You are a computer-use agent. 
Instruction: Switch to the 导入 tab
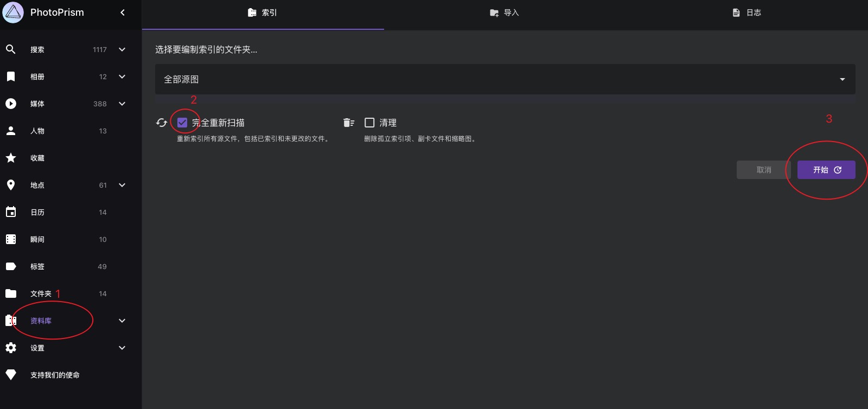point(505,15)
